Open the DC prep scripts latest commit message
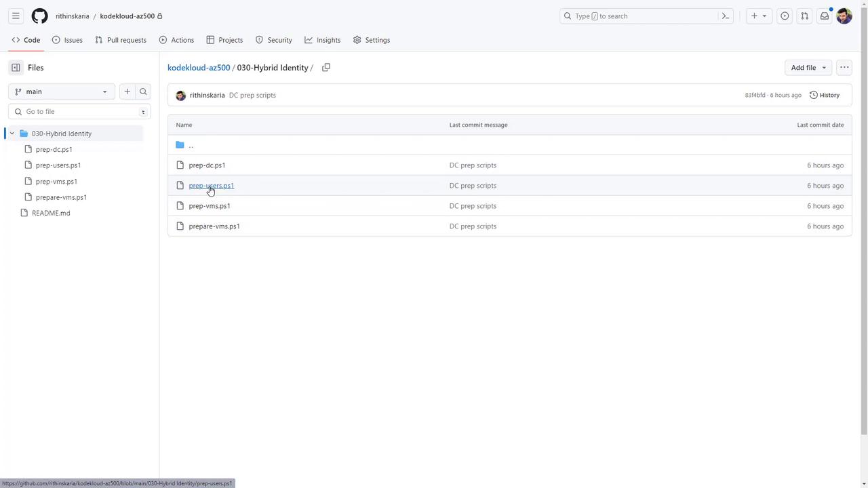Image resolution: width=868 pixels, height=488 pixels. 252,95
